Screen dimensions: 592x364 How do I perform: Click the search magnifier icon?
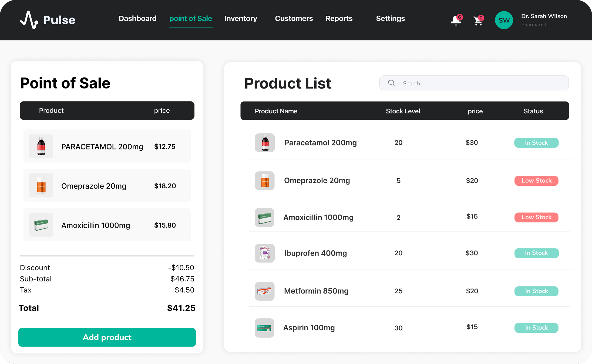click(x=391, y=83)
